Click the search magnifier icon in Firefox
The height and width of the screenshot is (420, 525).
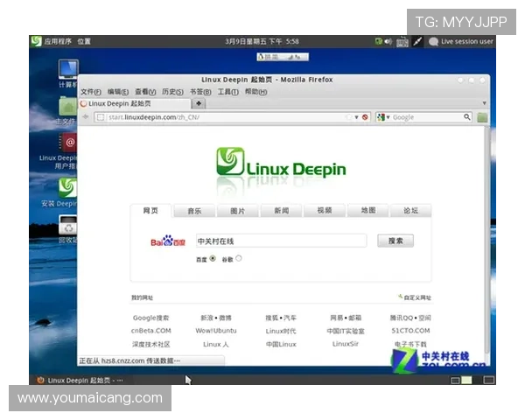pos(466,117)
